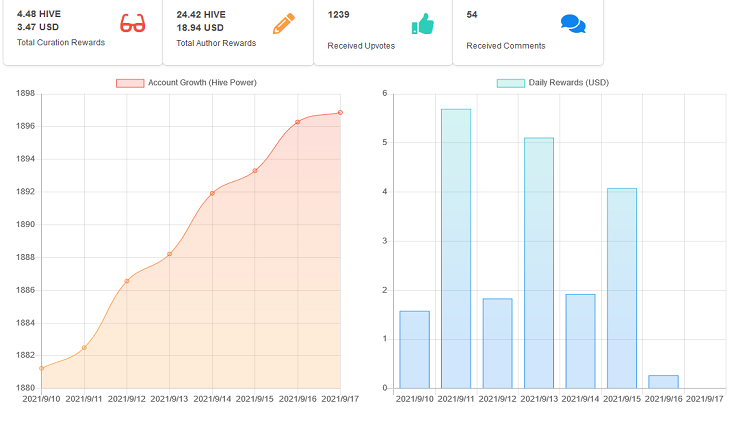
Task: Select the 2021/9/11 growth data point
Action: [84, 348]
